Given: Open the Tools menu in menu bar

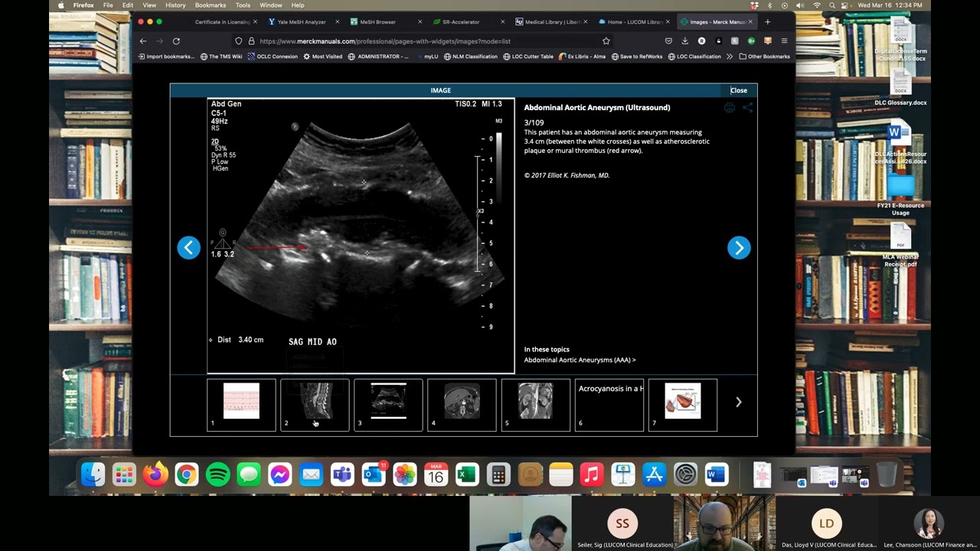Looking at the screenshot, I should [x=243, y=5].
